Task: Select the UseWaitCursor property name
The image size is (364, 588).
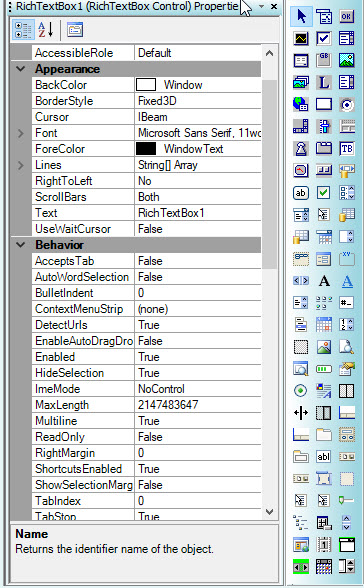Action: 73,229
